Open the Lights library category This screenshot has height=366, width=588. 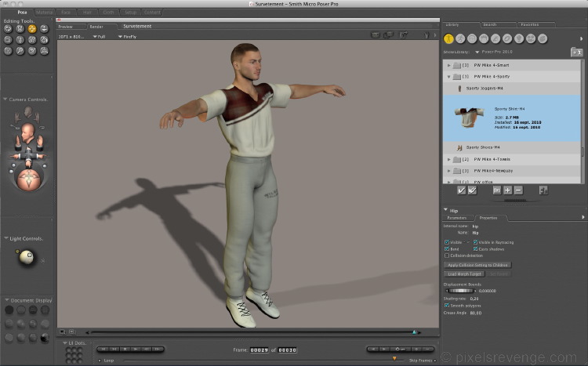[x=519, y=38]
